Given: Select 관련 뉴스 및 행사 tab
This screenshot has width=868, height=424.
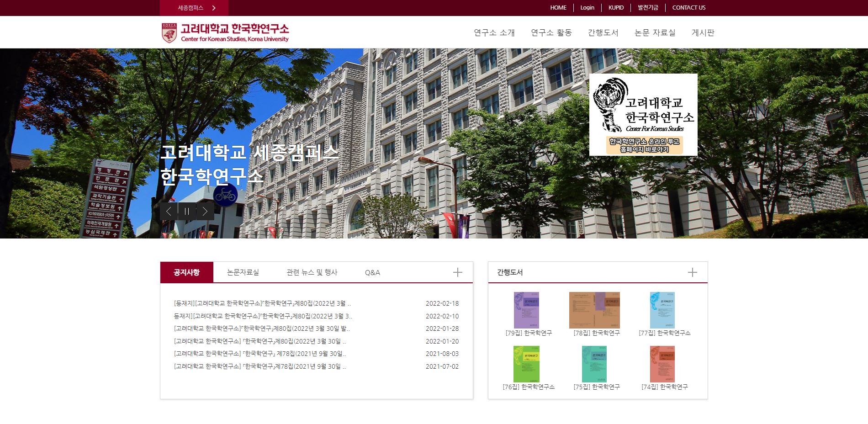Looking at the screenshot, I should click(312, 272).
